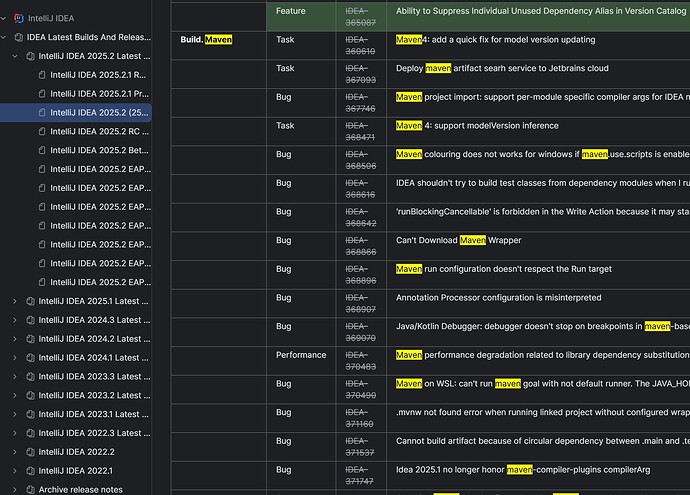
Task: Click the page icon next to IntelliJ IDEA 2025.2 Bet...
Action: tap(42, 150)
